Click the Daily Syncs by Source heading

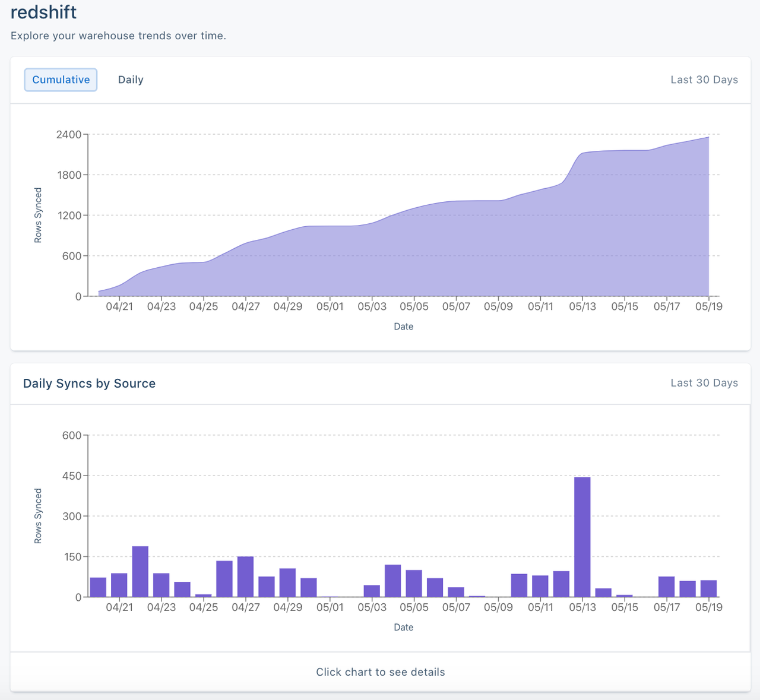[89, 383]
